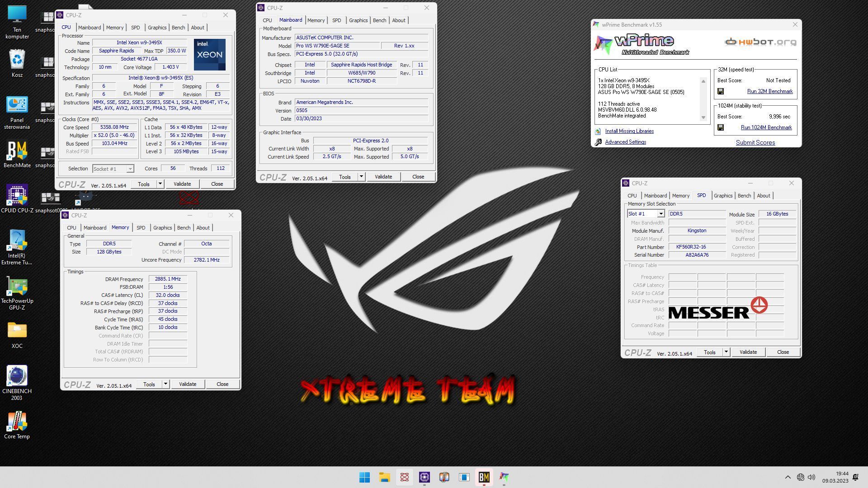Click Advanced Settings wrench icon in wPrime

coord(598,142)
